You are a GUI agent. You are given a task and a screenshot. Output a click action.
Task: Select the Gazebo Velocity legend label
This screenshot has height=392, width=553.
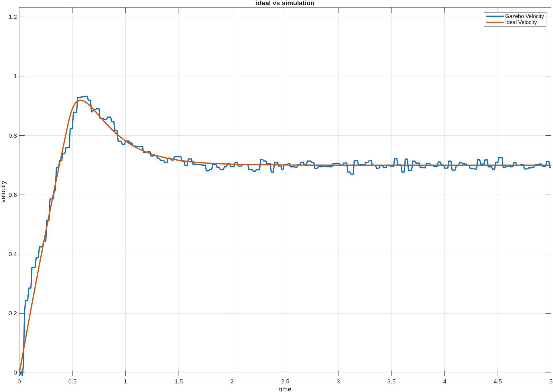[x=524, y=16]
